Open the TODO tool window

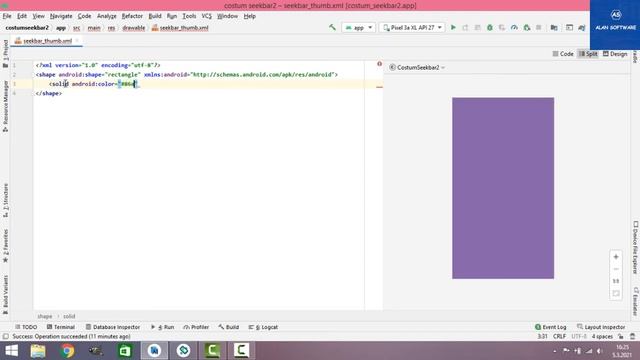tap(26, 327)
